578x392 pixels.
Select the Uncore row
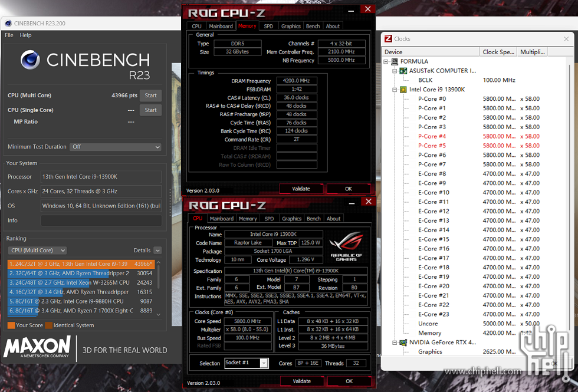point(428,324)
